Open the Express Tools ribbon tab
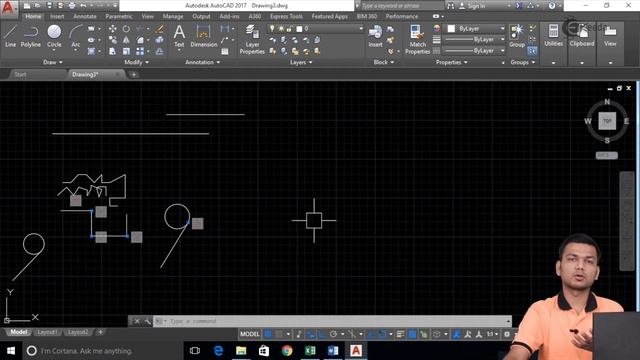Screen dimensions: 640x360 (286, 16)
